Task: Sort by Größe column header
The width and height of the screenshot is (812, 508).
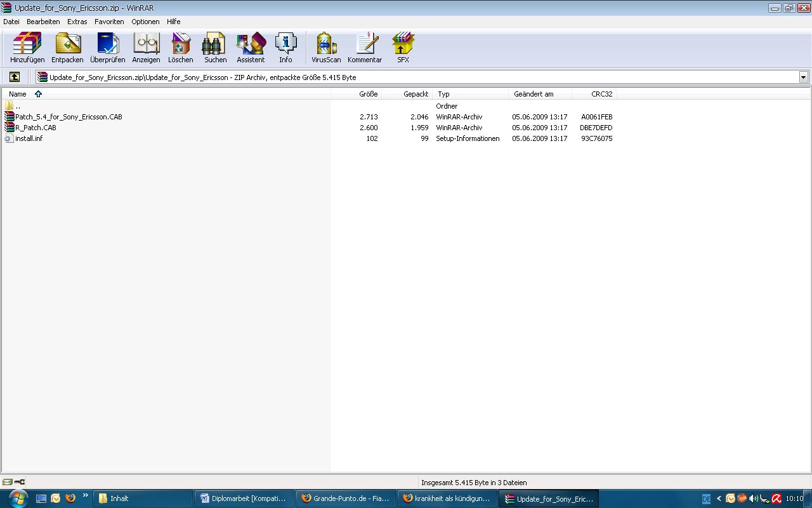Action: [368, 94]
